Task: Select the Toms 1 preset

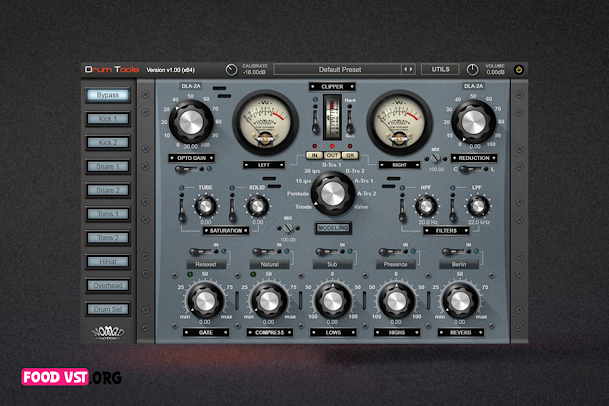Action: (x=108, y=214)
